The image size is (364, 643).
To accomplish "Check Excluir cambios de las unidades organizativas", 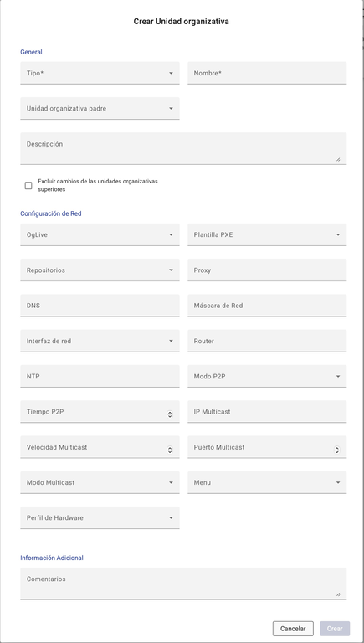I will pos(28,186).
